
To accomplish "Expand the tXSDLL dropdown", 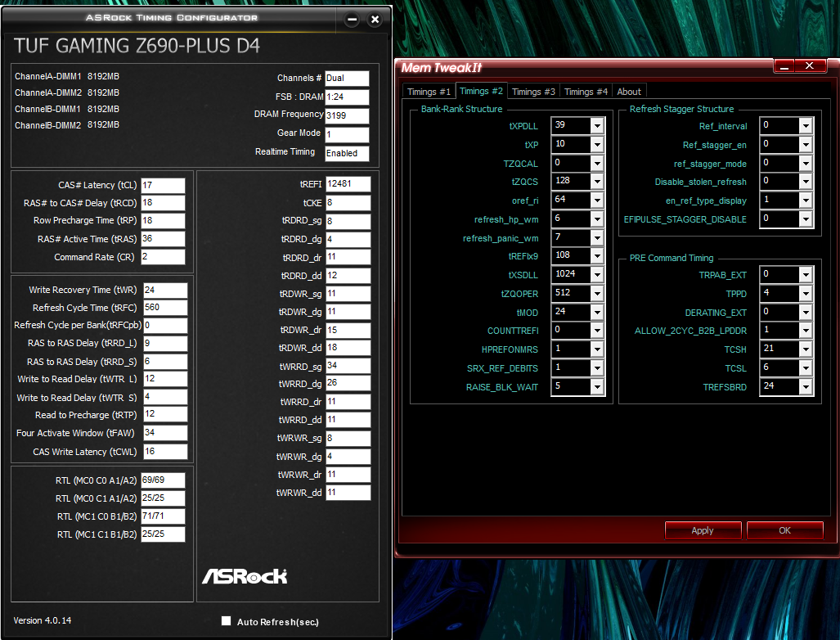I will coord(597,274).
